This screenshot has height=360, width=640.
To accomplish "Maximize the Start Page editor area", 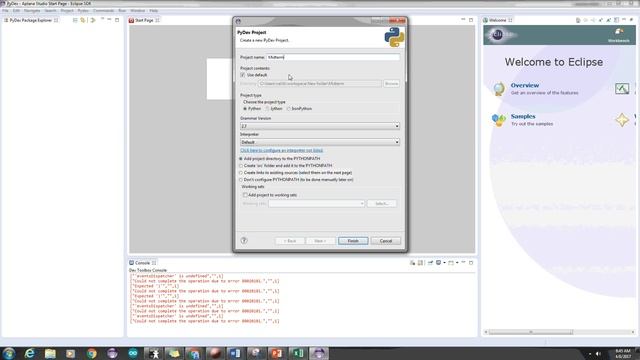I will tap(471, 20).
